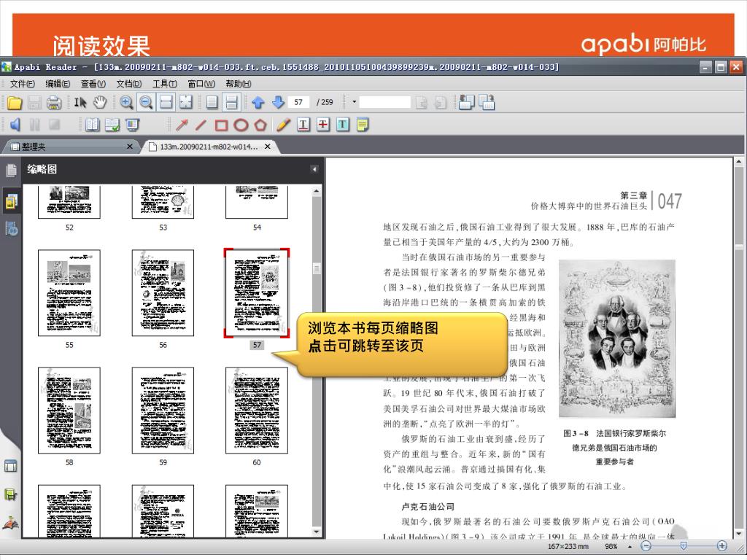Start read-aloud with the speaker icon
Screen dimensions: 747x560
click(x=15, y=125)
